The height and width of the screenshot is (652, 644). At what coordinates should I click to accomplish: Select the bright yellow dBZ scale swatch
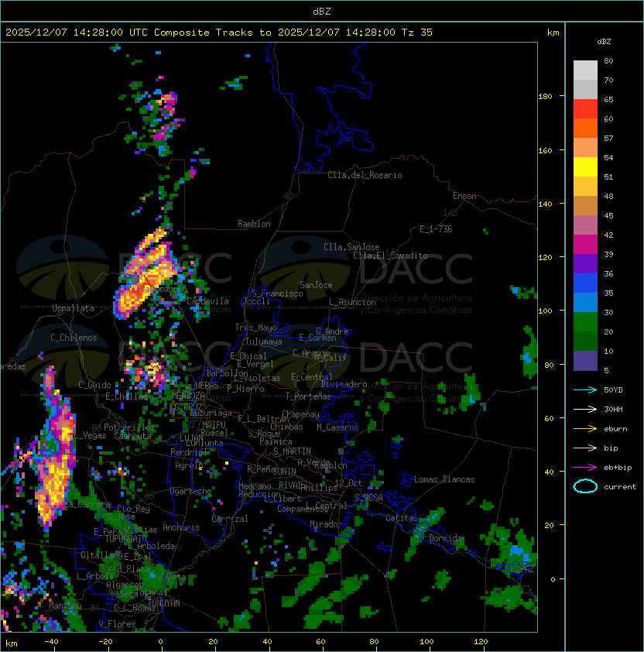tap(585, 166)
